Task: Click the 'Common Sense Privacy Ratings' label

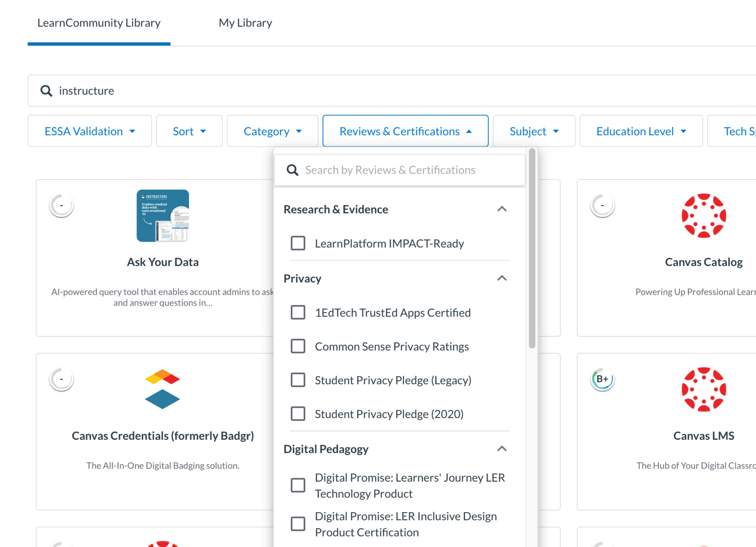Action: 392,346
